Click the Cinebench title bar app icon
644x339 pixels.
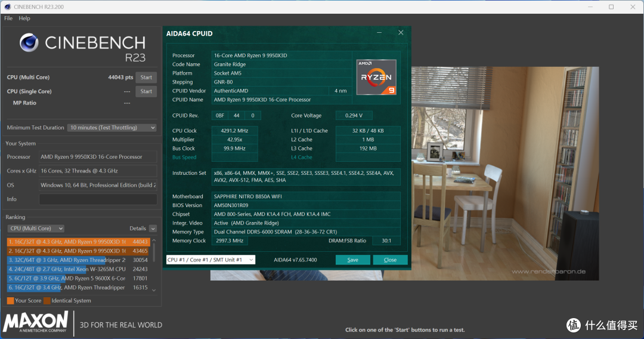pos(7,7)
